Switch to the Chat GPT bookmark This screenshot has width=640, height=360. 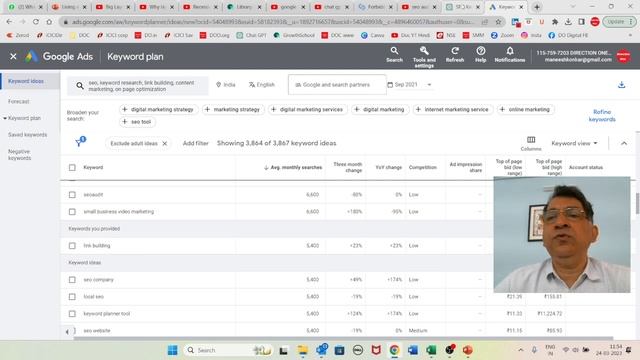(251, 36)
